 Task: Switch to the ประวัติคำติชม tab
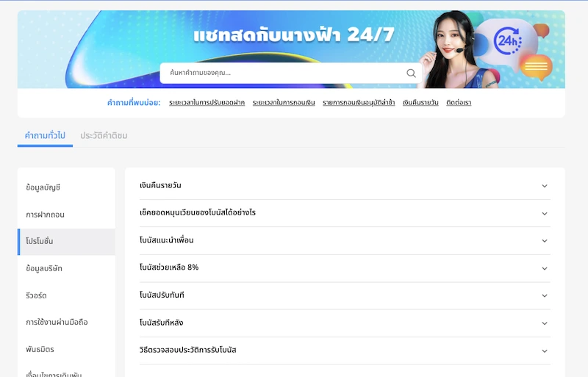coord(104,136)
